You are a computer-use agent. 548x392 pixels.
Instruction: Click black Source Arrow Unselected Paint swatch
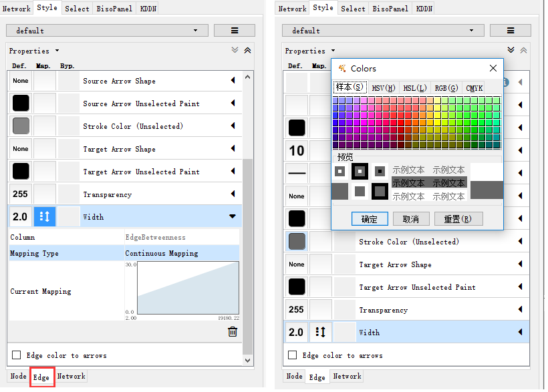coord(21,103)
